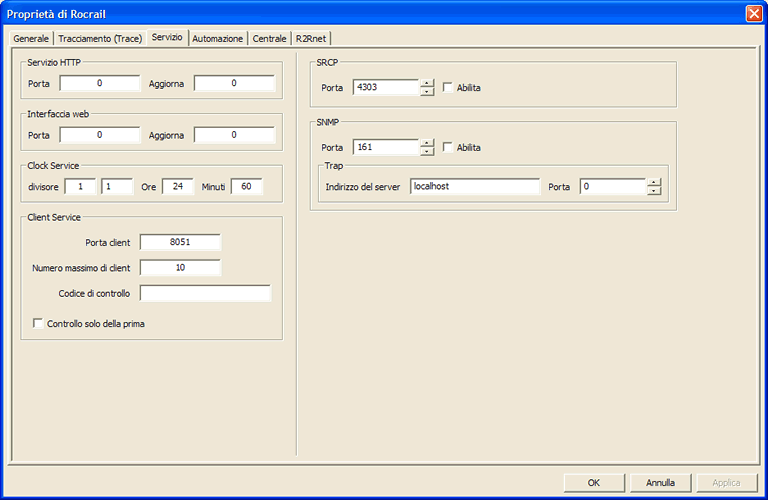
Task: Select the R2Rnet tab
Action: click(310, 38)
